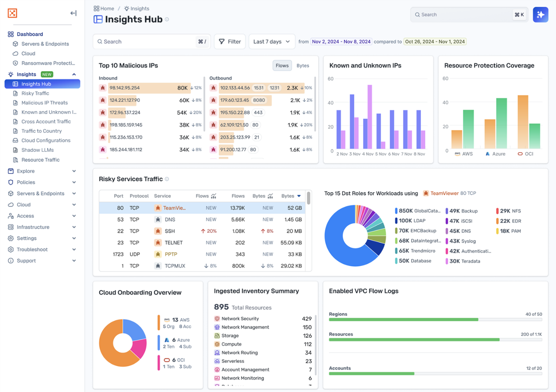556x392 pixels.
Task: Expand the Policies section chevron
Action: [x=74, y=182]
